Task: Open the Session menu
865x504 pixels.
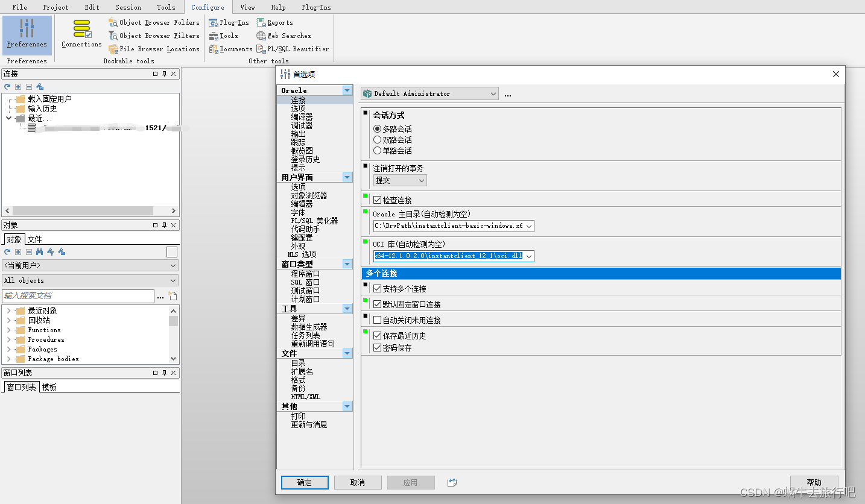Action: tap(127, 7)
